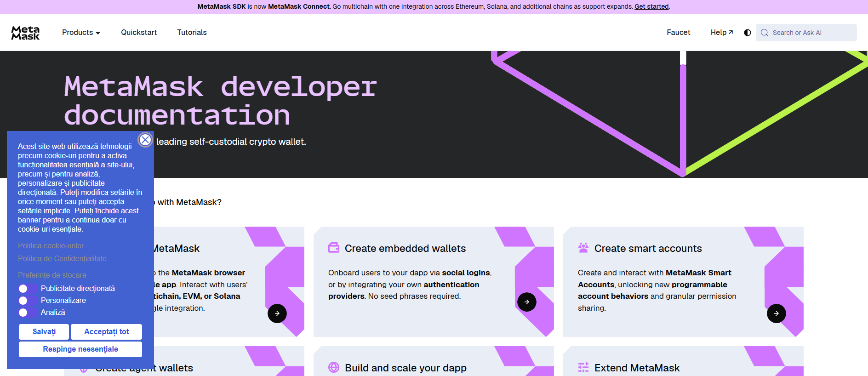Click the Build and scale globe icon
The image size is (868, 376).
334,367
